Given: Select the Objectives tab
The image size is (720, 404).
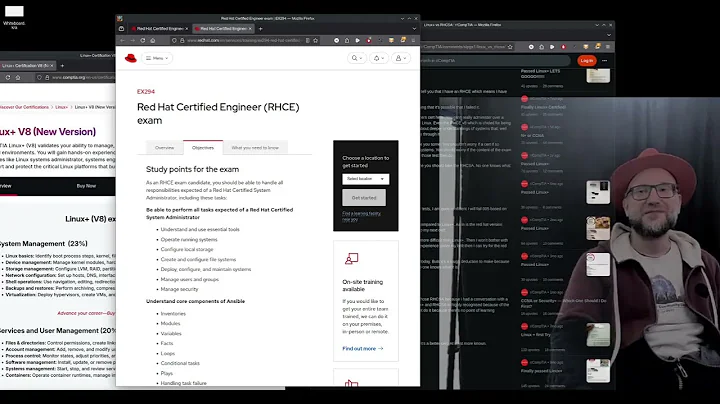Looking at the screenshot, I should (x=202, y=148).
